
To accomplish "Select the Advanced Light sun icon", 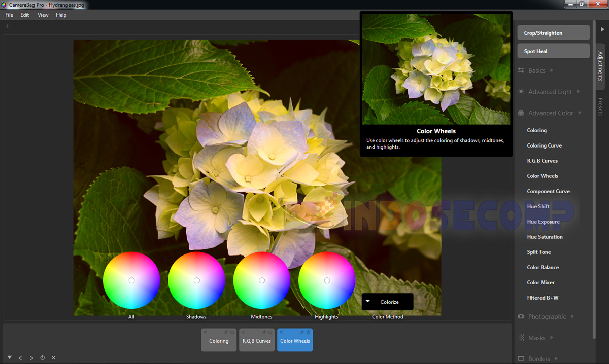I will pyautogui.click(x=521, y=92).
